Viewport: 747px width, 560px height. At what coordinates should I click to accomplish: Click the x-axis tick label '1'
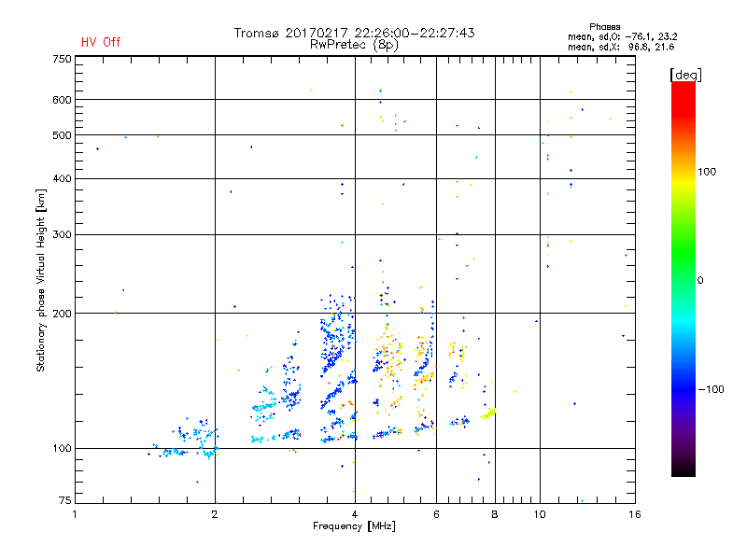75,514
